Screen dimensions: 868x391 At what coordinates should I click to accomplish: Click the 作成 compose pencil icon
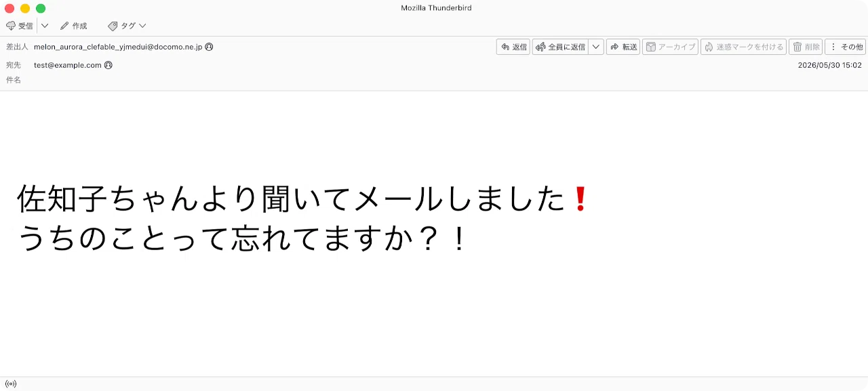tap(64, 26)
